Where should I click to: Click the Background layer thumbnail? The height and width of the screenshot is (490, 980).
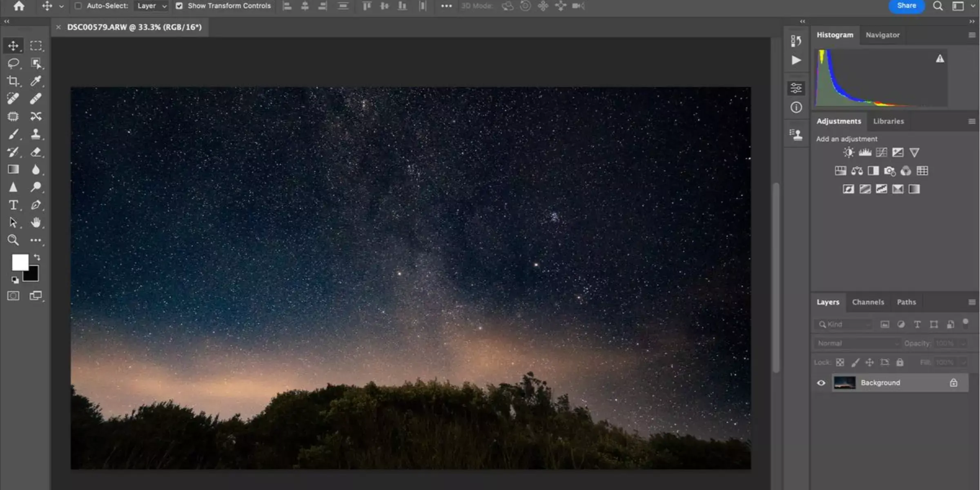844,383
